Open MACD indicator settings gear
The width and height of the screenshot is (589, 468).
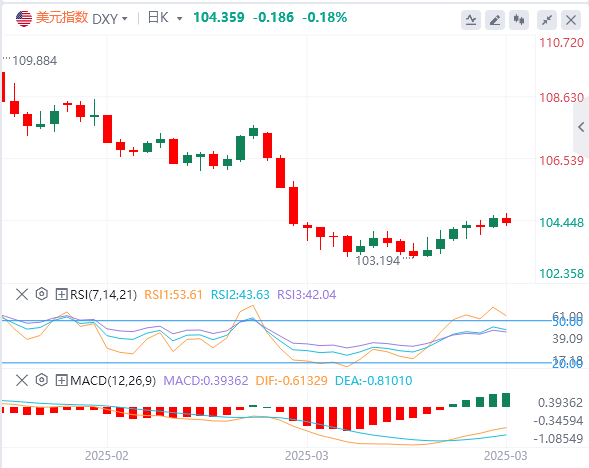coord(42,380)
